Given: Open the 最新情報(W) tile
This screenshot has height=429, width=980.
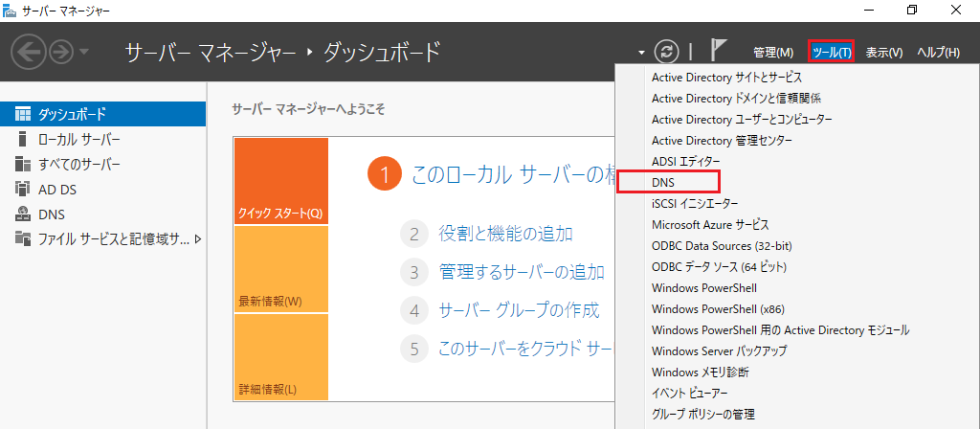Looking at the screenshot, I should click(280, 269).
